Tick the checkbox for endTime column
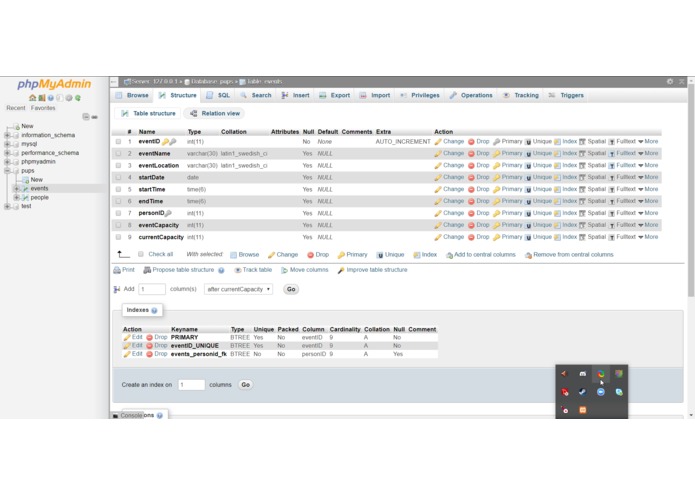The width and height of the screenshot is (695, 494). pos(118,202)
